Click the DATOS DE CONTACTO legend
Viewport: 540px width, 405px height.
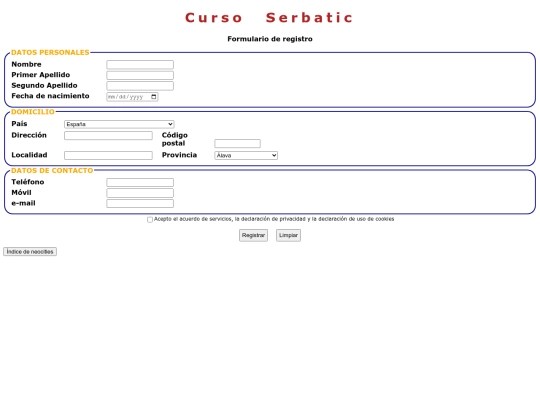[x=52, y=170]
